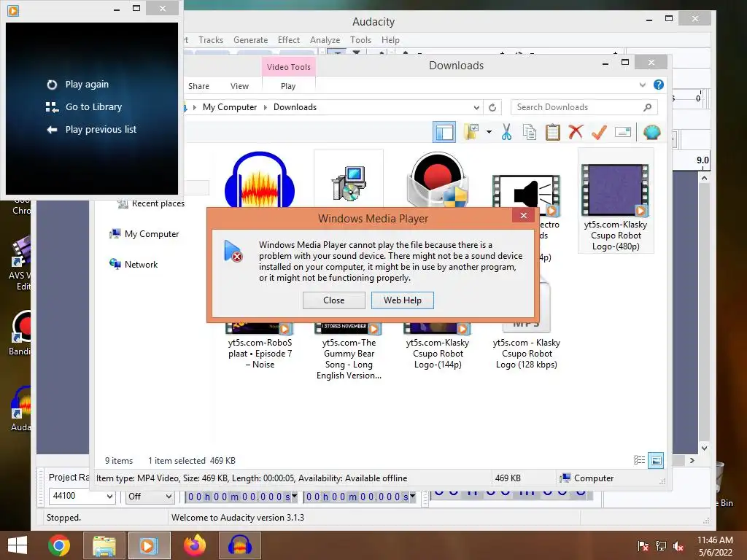Screen dimensions: 747x560
Task: Open the View ribbon tab
Action: click(x=239, y=86)
